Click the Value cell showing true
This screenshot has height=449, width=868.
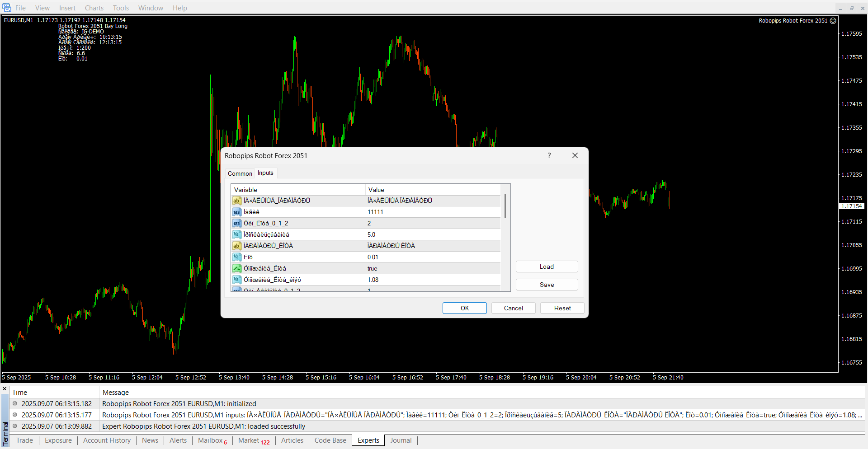click(433, 268)
